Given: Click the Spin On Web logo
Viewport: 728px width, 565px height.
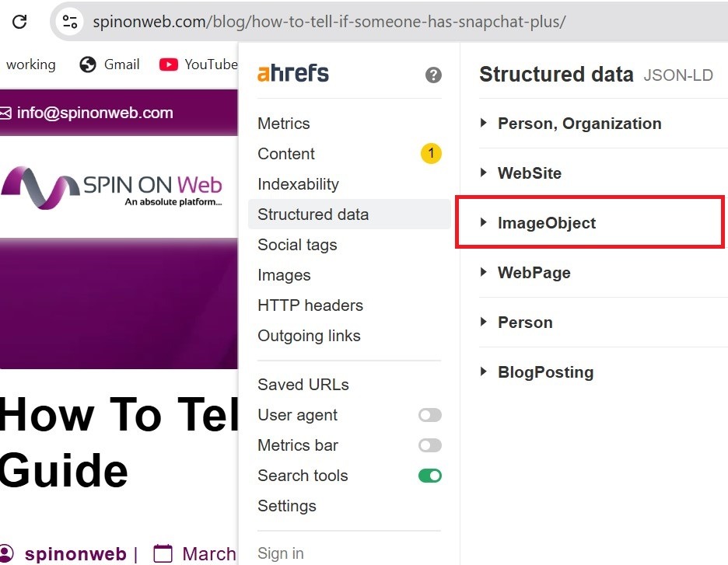Looking at the screenshot, I should pos(111,187).
